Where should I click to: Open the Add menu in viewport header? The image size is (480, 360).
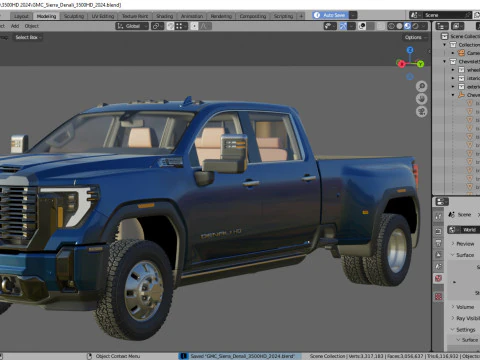(15, 26)
